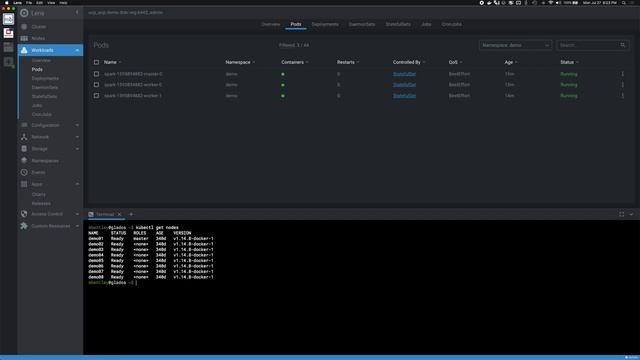The width and height of the screenshot is (640, 360).
Task: Click the Apps sidebar icon
Action: (24, 184)
